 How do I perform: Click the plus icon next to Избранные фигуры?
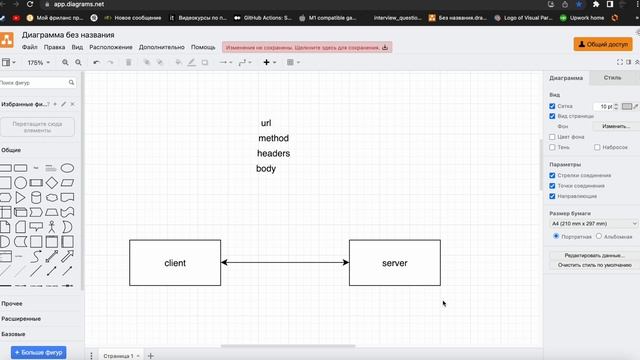click(55, 104)
